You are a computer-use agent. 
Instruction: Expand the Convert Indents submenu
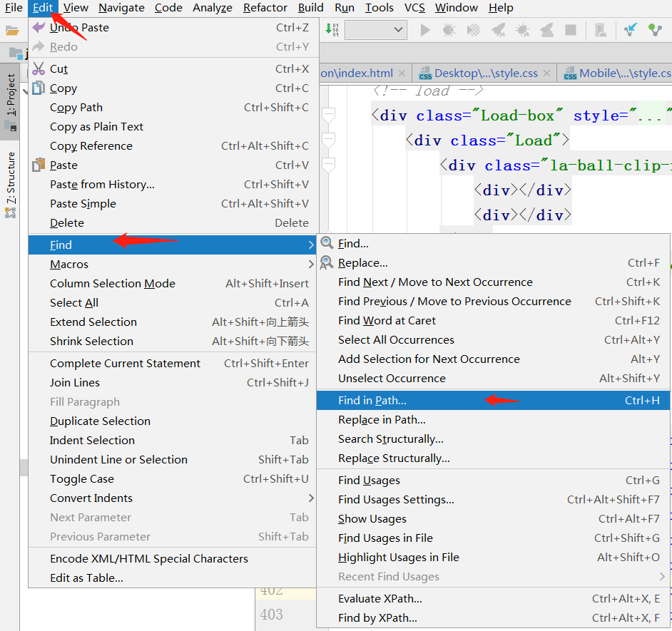click(x=91, y=498)
